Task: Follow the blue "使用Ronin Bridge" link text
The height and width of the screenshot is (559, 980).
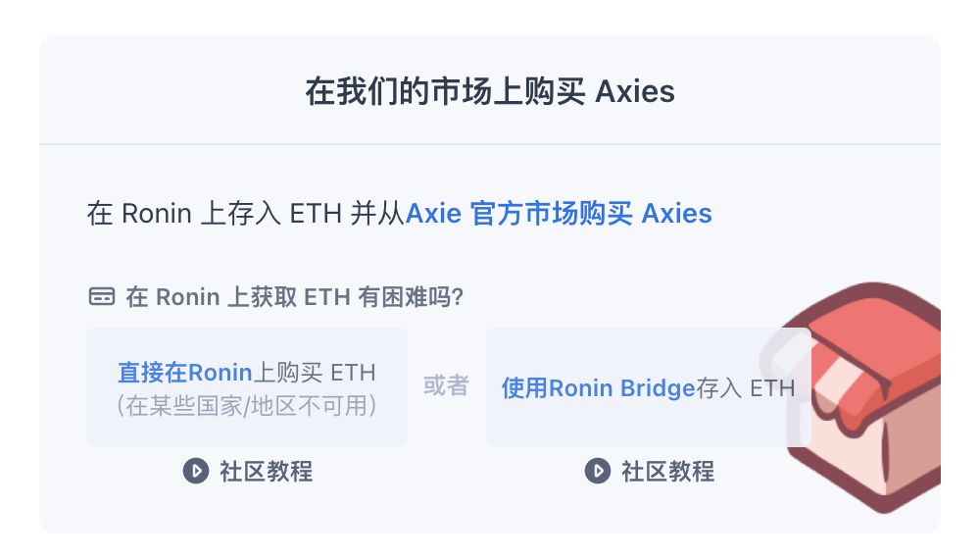Action: coord(598,387)
